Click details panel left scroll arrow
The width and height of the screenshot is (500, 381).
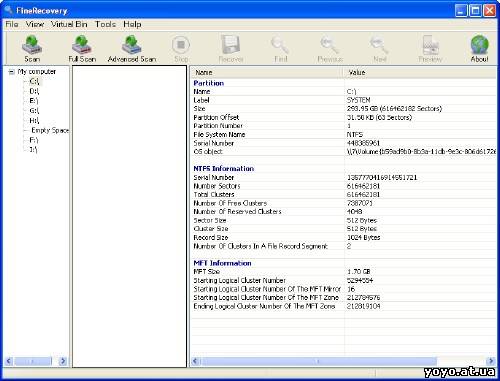(196, 361)
